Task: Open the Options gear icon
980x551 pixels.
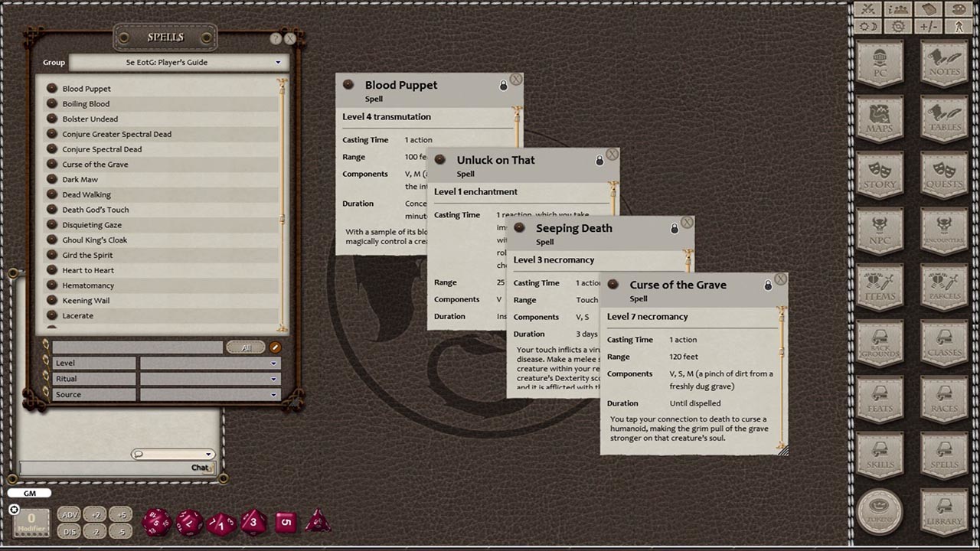Action: coord(897,25)
